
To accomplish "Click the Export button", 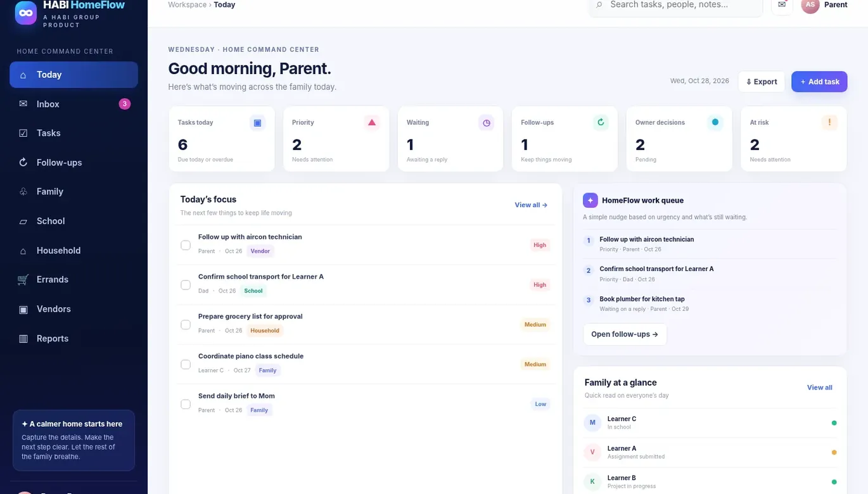I will click(762, 82).
